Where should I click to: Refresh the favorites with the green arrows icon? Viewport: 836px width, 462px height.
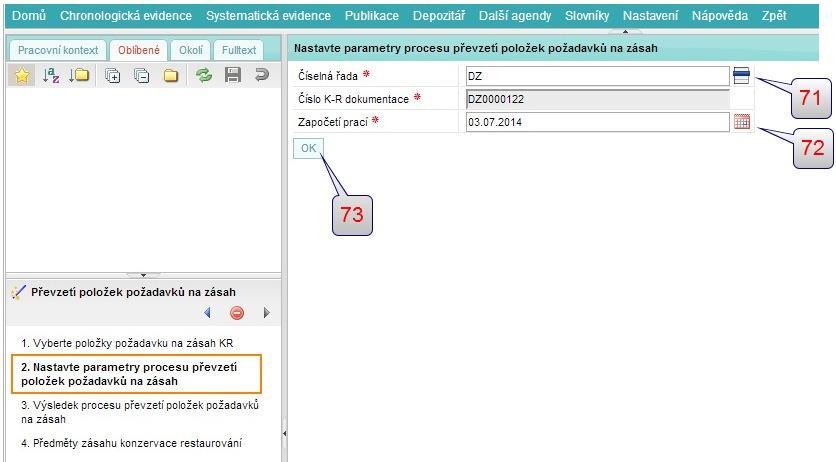204,75
